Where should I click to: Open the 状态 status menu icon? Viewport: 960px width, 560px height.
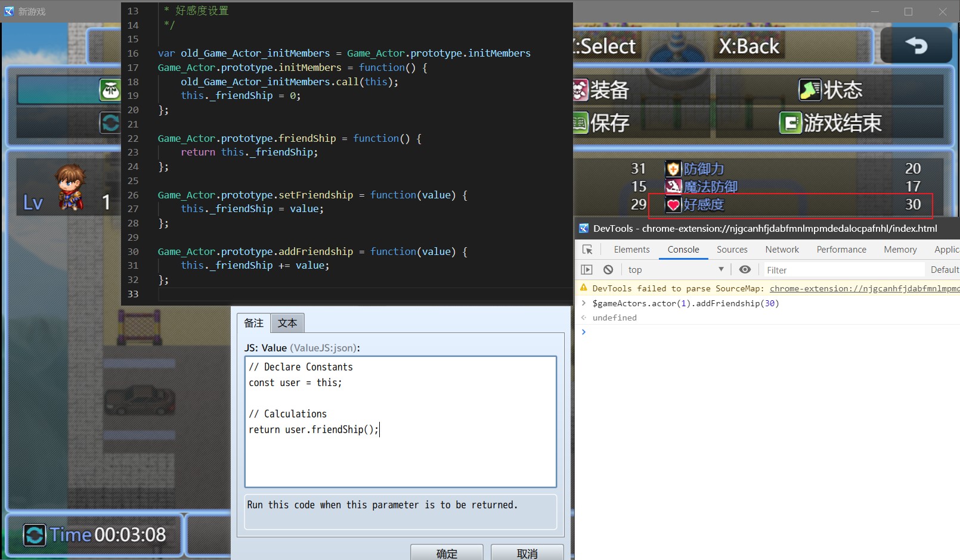tap(810, 90)
